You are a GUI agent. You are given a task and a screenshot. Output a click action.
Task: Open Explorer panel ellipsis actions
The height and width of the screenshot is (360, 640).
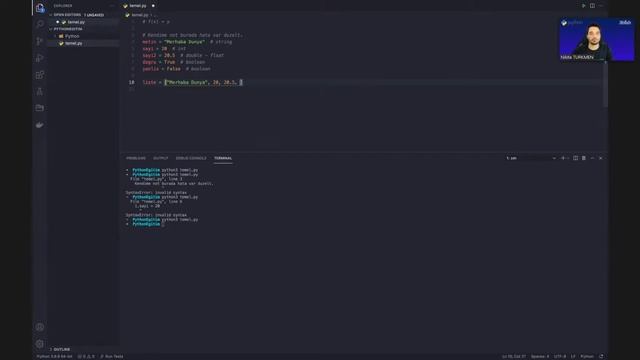point(112,6)
